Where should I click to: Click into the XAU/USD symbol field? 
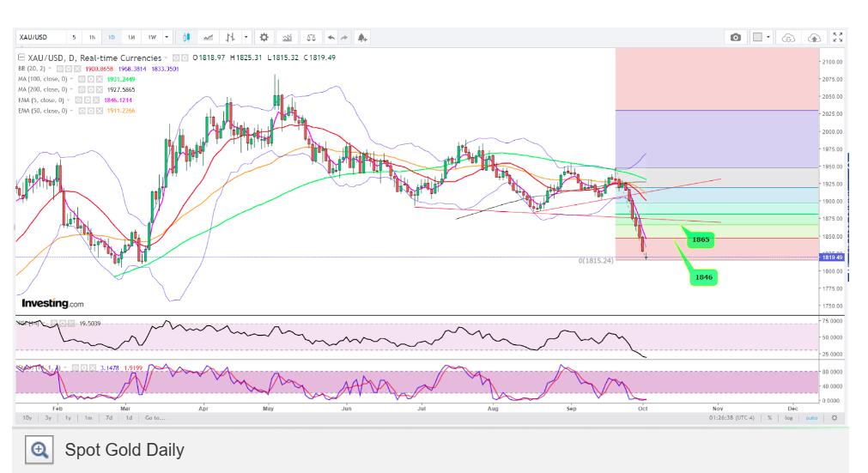click(39, 37)
